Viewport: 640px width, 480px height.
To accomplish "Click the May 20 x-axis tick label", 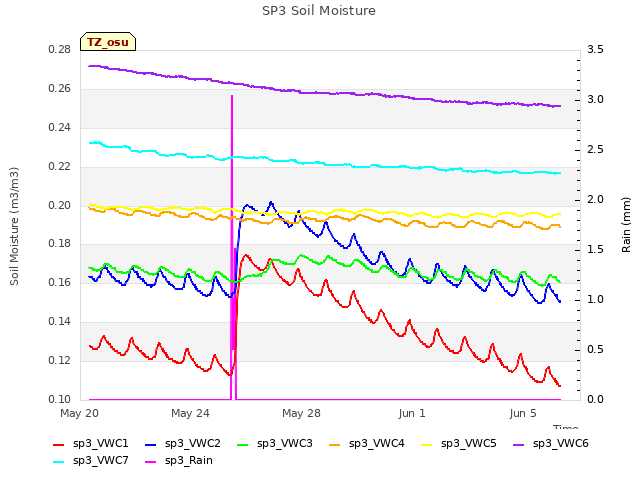I will click(79, 413).
